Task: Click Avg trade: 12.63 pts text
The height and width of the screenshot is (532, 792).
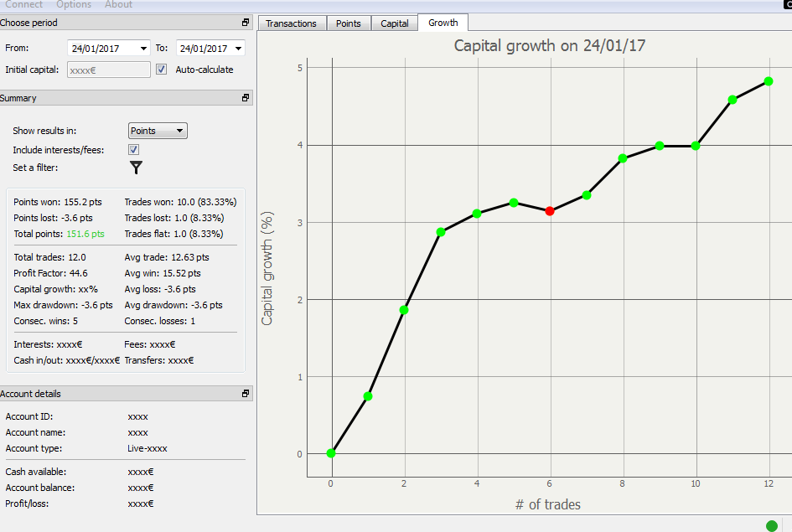Action: point(167,257)
